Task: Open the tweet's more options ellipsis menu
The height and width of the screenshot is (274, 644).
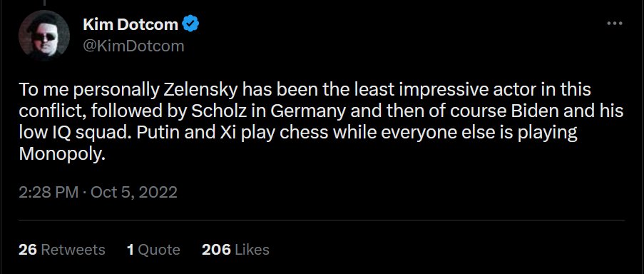Action: (x=615, y=24)
